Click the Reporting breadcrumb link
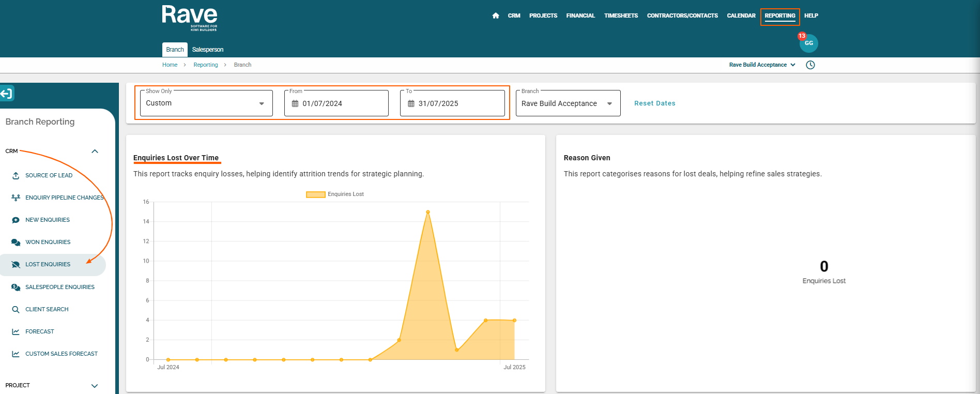Image resolution: width=980 pixels, height=394 pixels. tap(206, 65)
